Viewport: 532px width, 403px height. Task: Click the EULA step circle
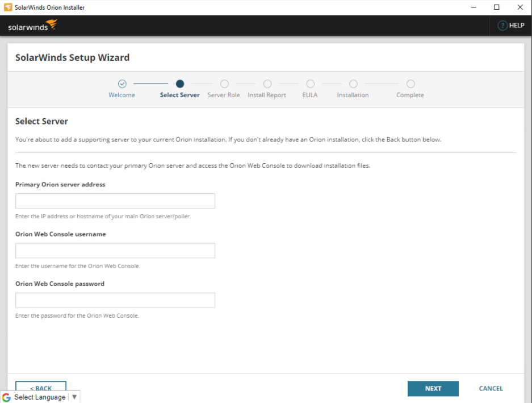[x=310, y=84]
